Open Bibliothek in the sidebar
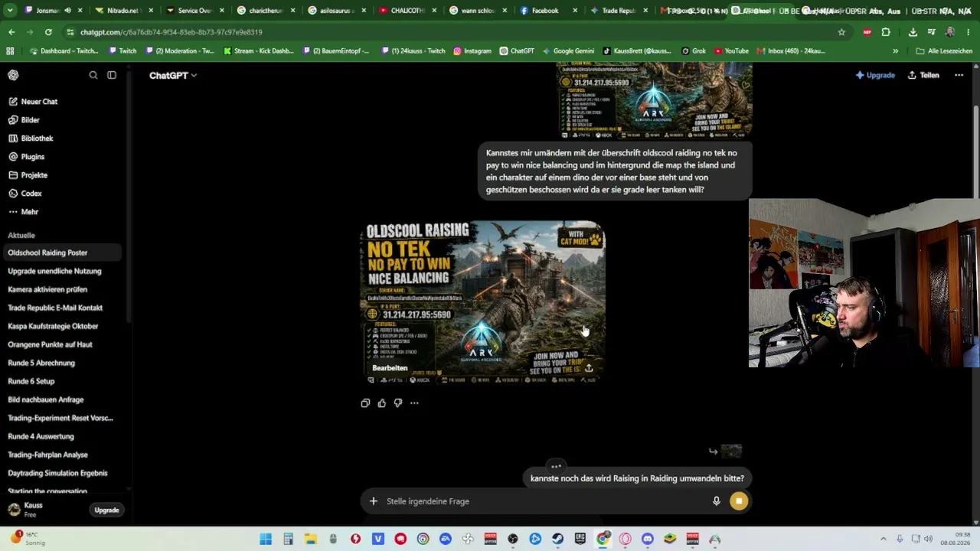This screenshot has width=980, height=551. pos(37,139)
